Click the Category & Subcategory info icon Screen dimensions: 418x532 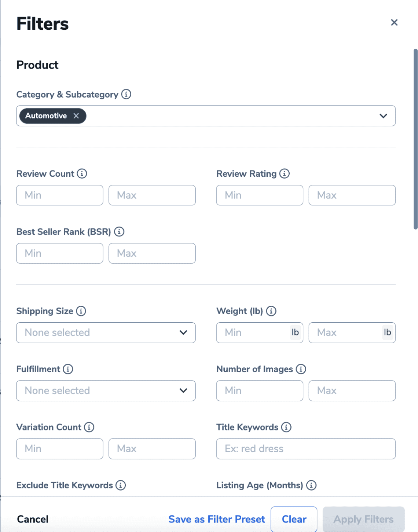[x=126, y=95]
